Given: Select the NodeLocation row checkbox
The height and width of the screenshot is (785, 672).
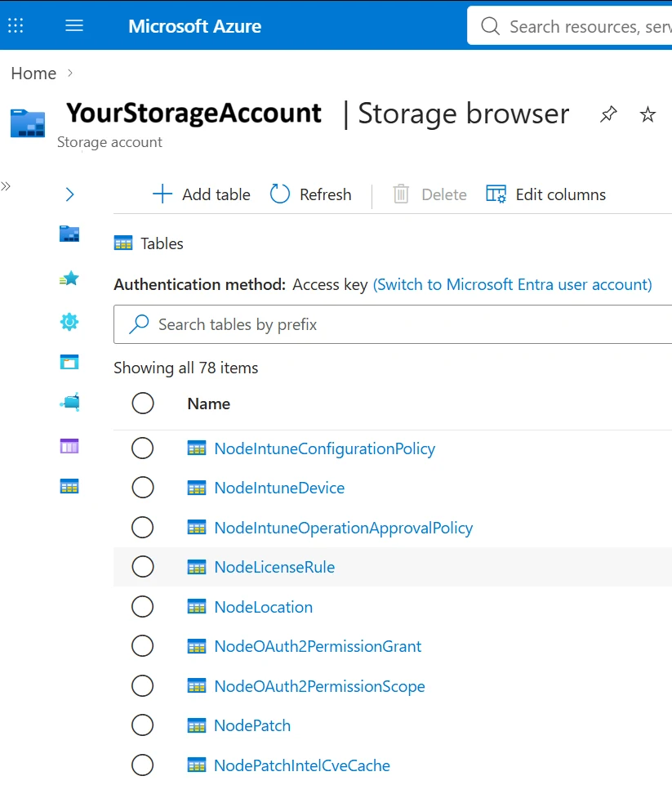Looking at the screenshot, I should click(x=143, y=607).
